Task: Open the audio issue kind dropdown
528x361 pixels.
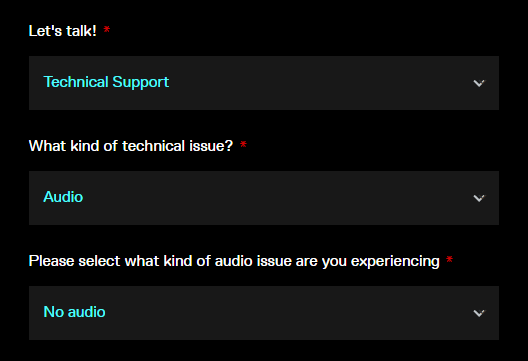Action: (264, 313)
